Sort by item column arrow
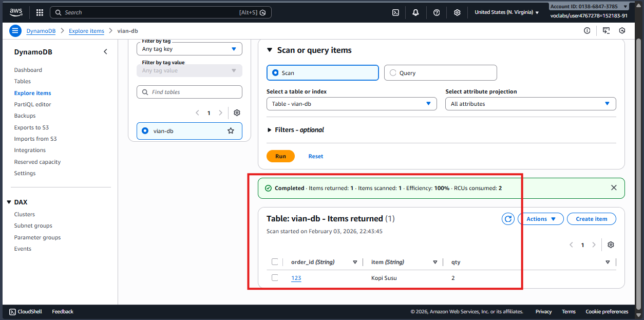Image resolution: width=644 pixels, height=320 pixels. (435, 262)
